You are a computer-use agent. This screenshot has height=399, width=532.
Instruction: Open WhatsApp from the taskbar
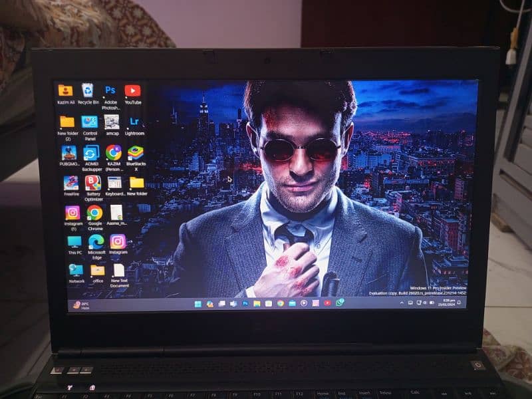(339, 303)
